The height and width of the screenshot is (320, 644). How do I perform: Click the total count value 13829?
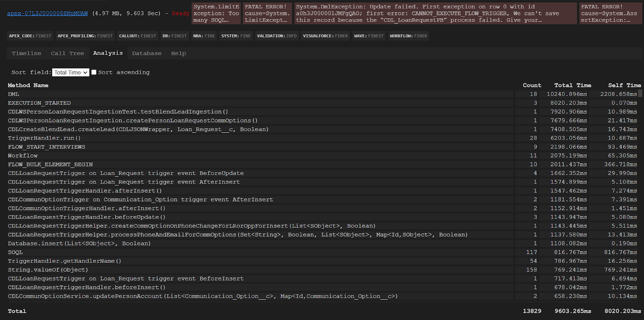[532, 311]
